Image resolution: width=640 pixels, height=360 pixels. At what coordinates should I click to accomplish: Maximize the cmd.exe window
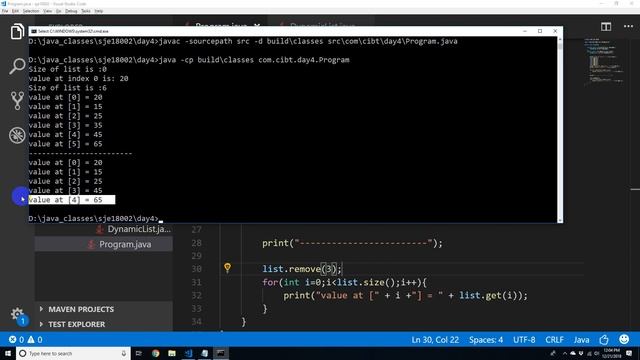(x=540, y=31)
